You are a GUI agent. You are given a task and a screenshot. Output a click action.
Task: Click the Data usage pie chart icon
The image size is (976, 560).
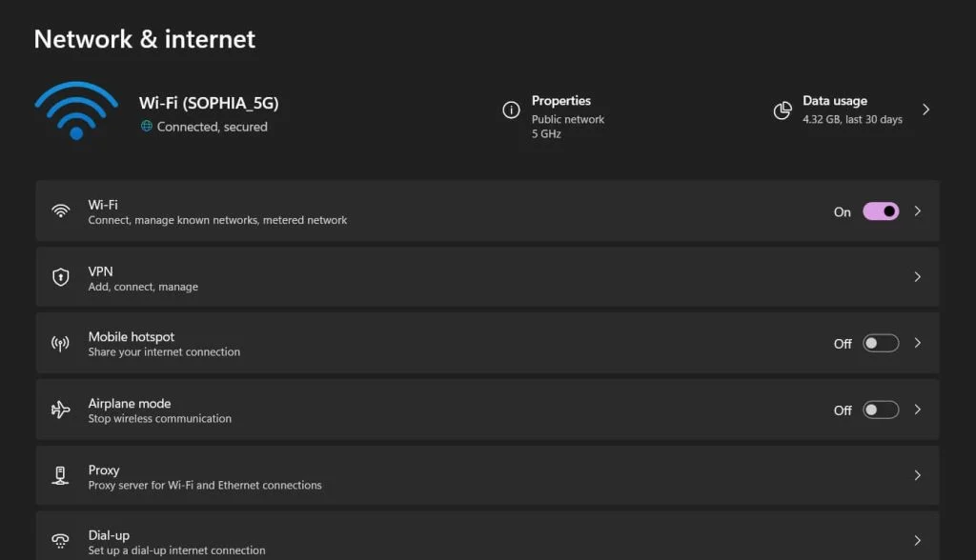(x=783, y=110)
